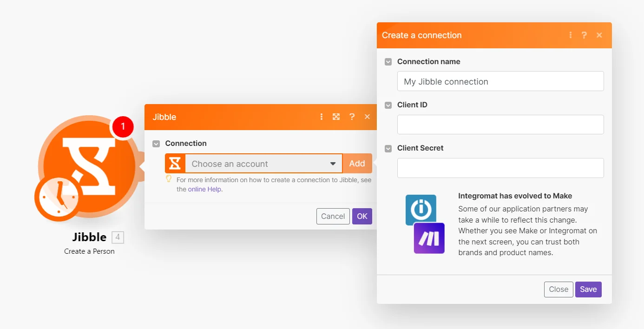The height and width of the screenshot is (329, 644).
Task: Expand the Jibble dialog to full screen
Action: click(x=336, y=117)
